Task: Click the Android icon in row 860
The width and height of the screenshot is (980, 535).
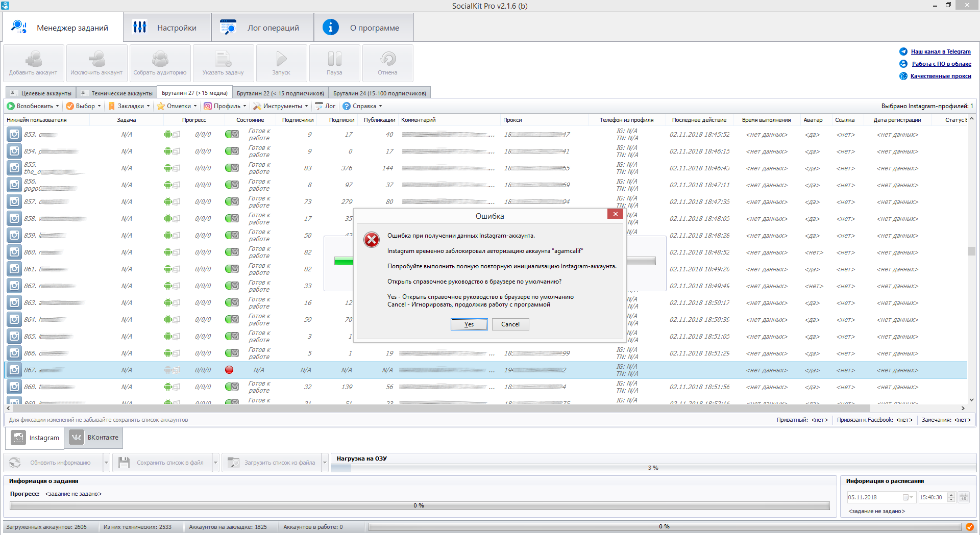Action: pyautogui.click(x=167, y=252)
